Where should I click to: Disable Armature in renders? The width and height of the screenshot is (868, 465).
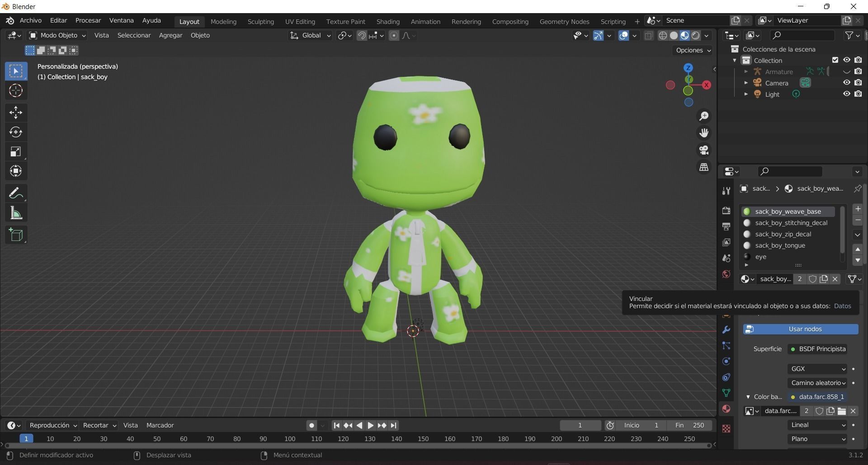tap(858, 71)
